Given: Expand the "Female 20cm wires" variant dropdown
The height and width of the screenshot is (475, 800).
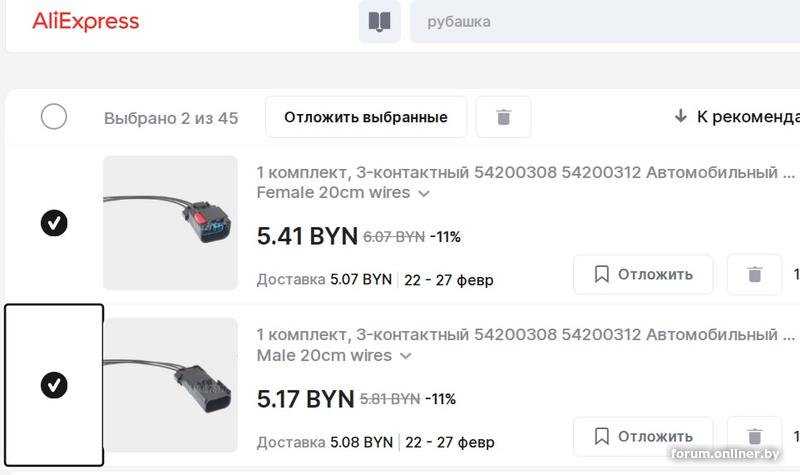Looking at the screenshot, I should tap(423, 192).
